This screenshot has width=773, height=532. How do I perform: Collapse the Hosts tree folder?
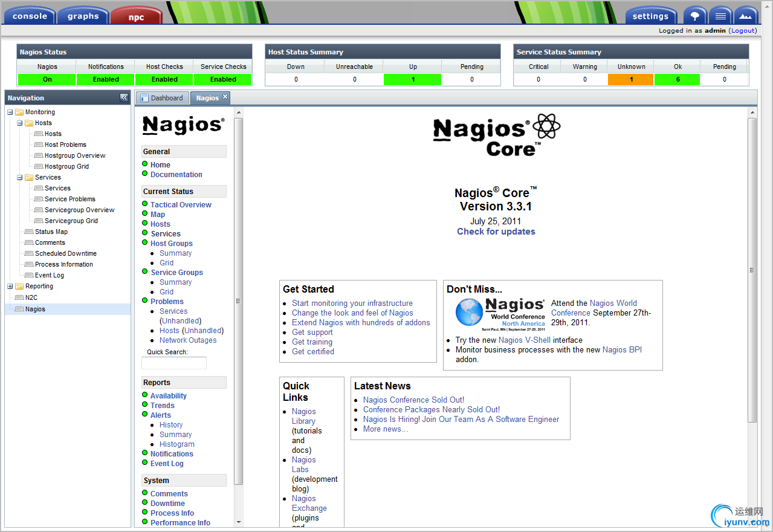click(x=19, y=123)
